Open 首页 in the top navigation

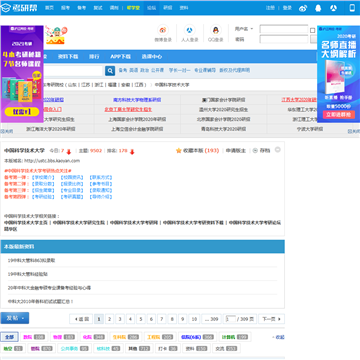coord(49,8)
